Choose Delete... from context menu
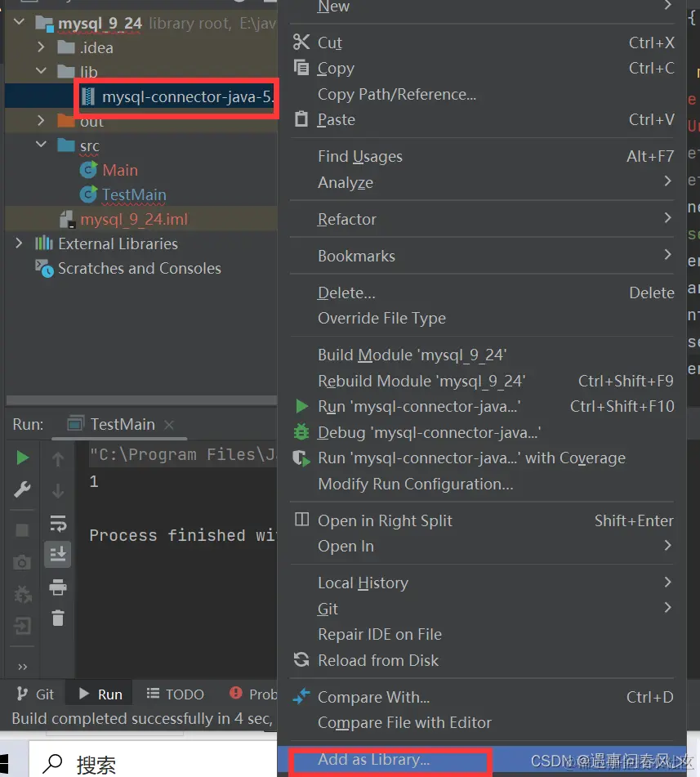Image resolution: width=700 pixels, height=777 pixels. pos(482,292)
